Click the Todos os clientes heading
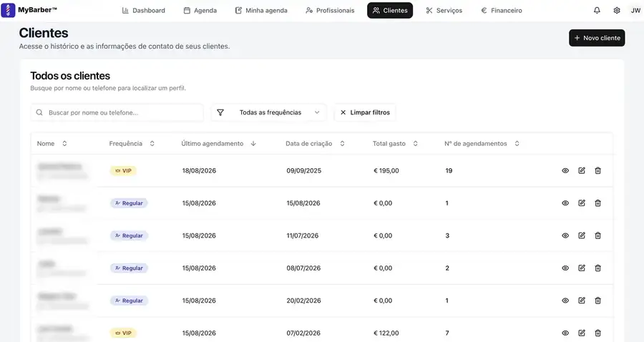644x342 pixels. [70, 76]
